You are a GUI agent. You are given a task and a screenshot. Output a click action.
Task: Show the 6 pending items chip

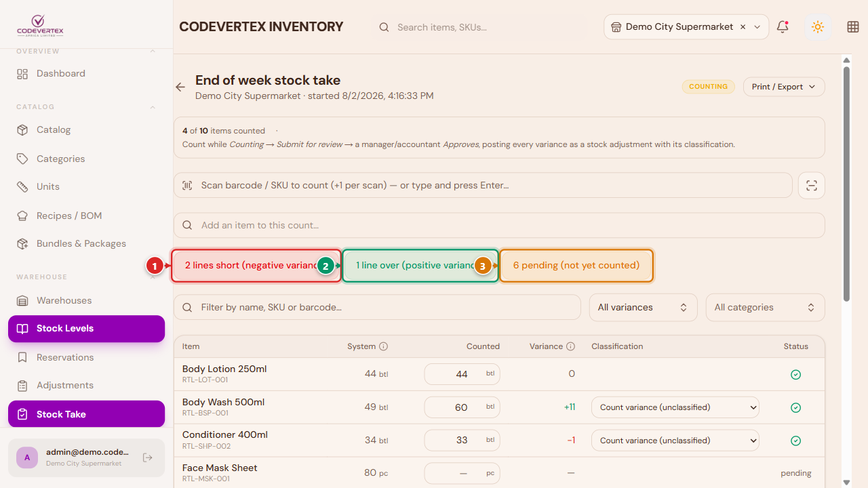click(576, 266)
